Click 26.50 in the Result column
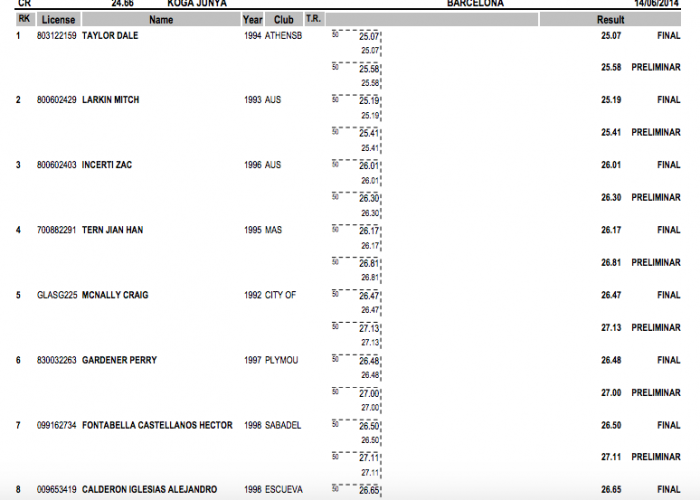Viewport: 700px width, 500px height. (611, 425)
